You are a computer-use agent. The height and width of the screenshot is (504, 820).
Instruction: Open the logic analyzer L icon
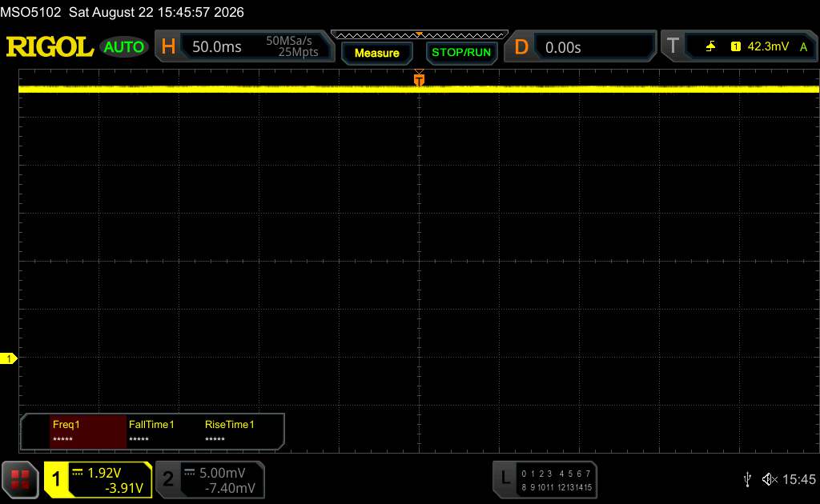point(505,478)
